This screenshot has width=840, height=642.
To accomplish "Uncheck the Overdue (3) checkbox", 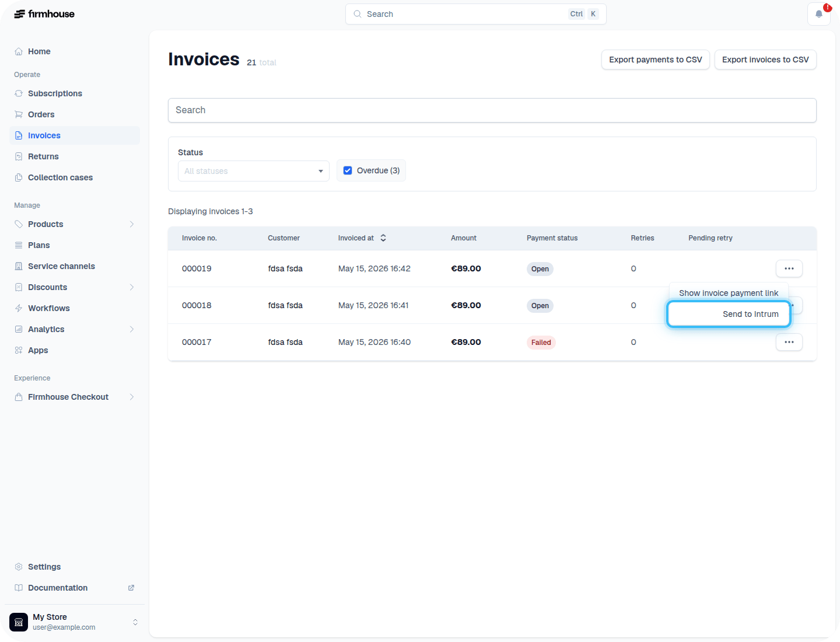I will tap(348, 170).
